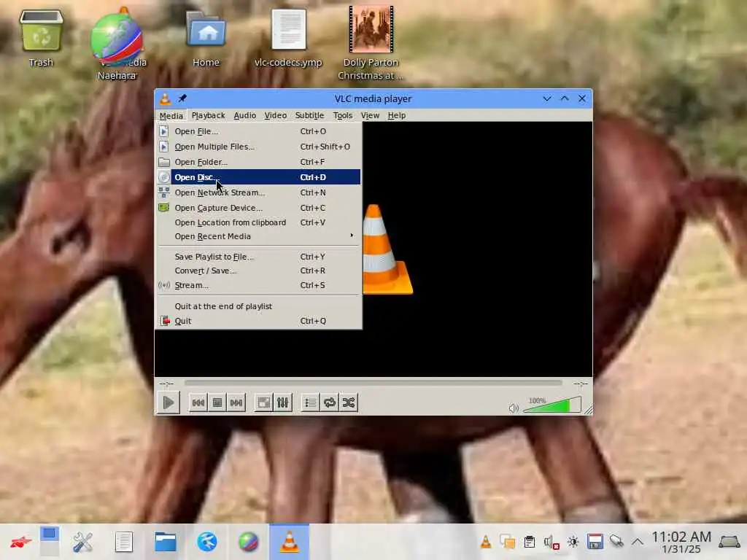
Task: Click the VLC cone icon in title bar
Action: 166,98
